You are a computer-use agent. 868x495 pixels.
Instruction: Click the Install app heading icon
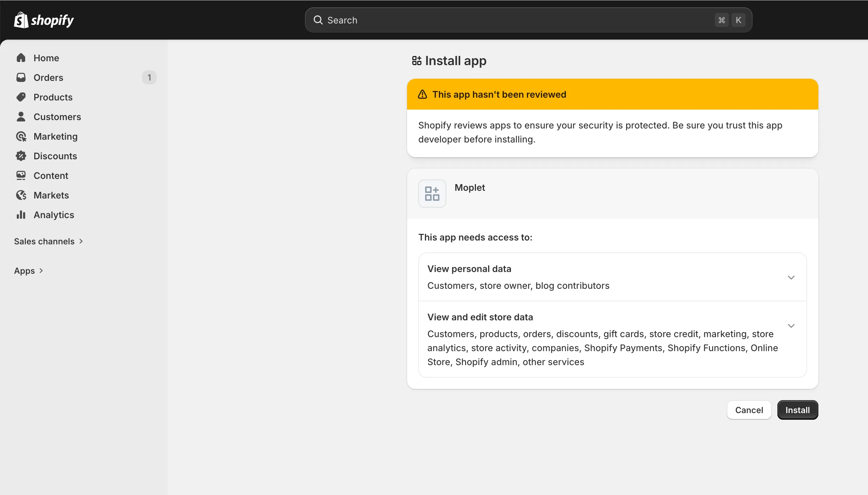[x=417, y=61]
